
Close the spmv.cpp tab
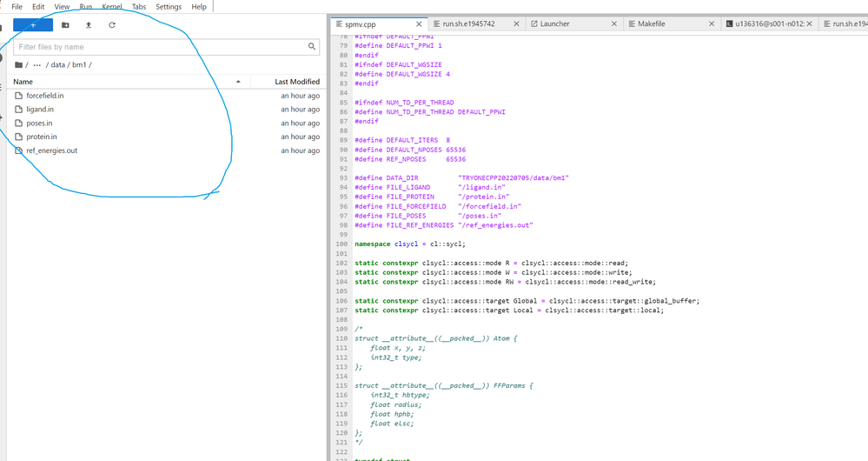[x=420, y=24]
